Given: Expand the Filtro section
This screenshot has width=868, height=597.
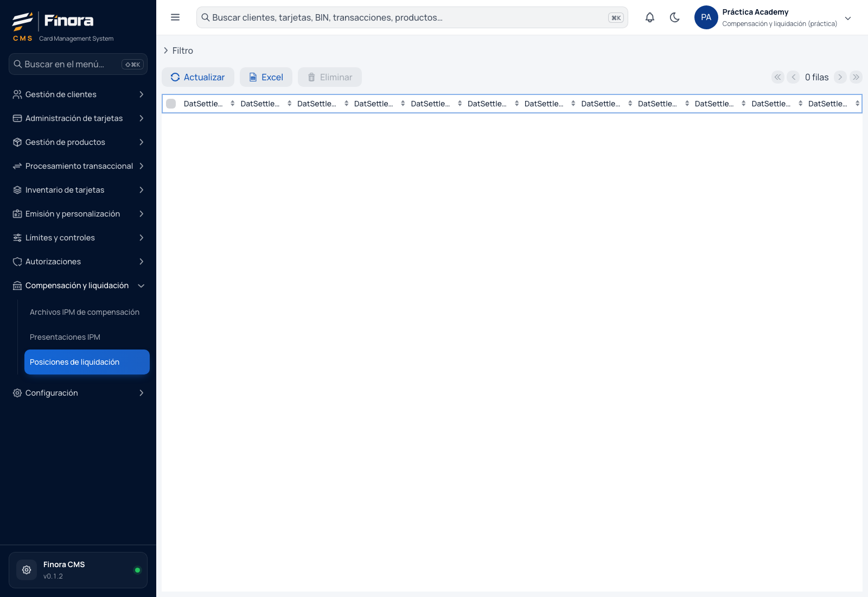Looking at the screenshot, I should (x=178, y=50).
